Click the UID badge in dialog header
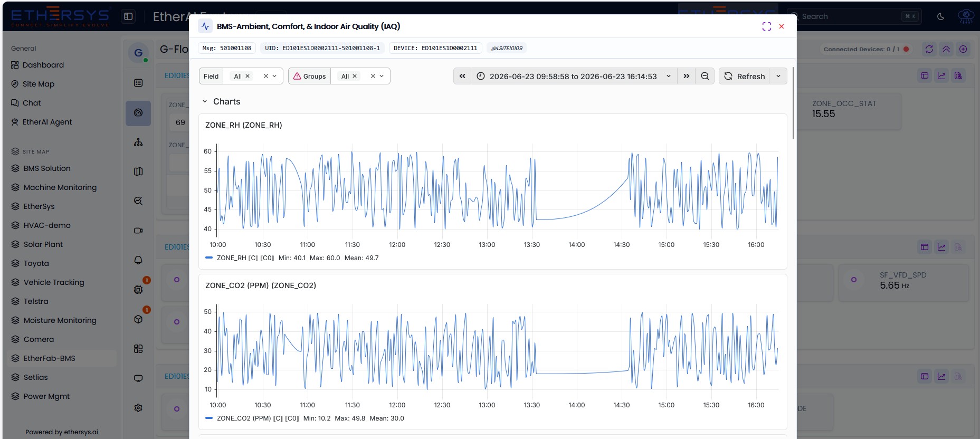 [x=322, y=48]
